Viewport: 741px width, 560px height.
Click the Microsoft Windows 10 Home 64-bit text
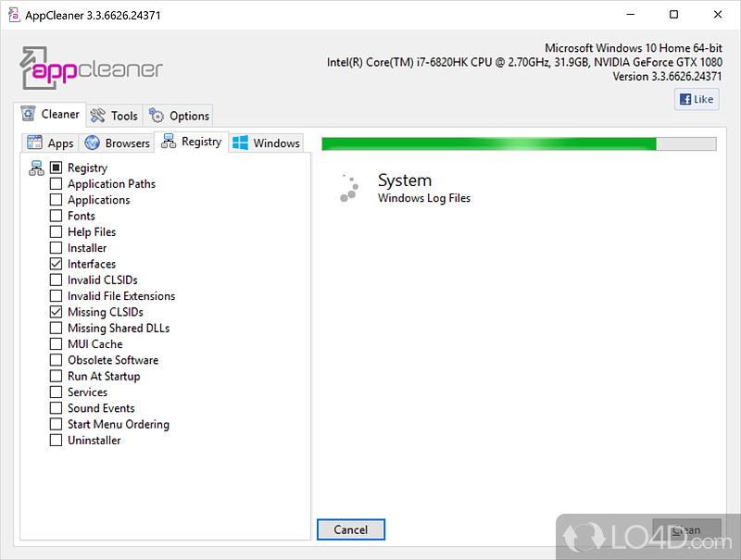point(634,48)
